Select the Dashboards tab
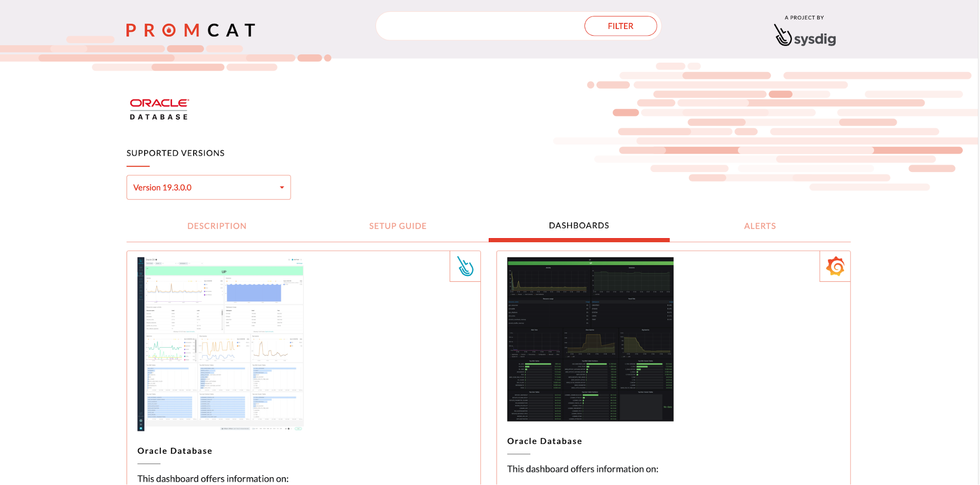Image resolution: width=980 pixels, height=485 pixels. point(579,226)
